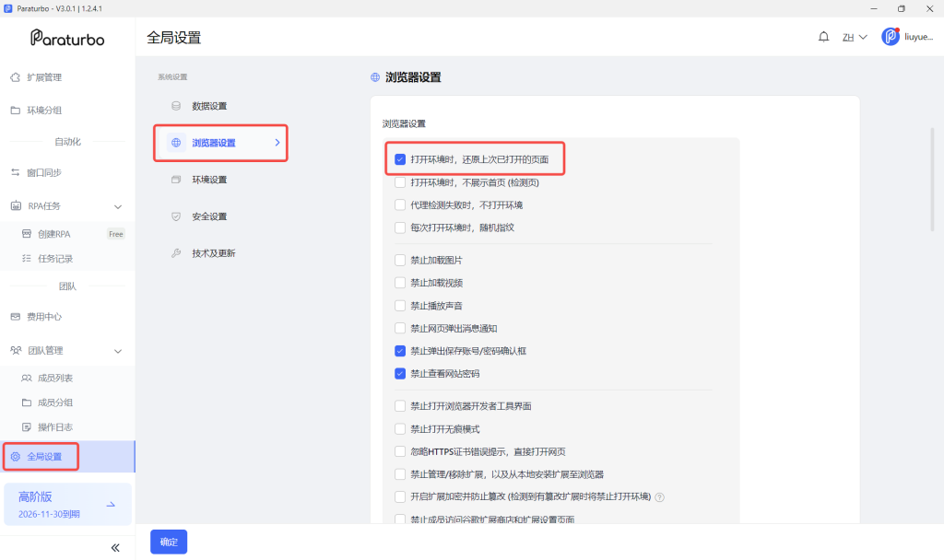
Task: Uncheck 禁止查看网站密码 option
Action: coord(400,374)
